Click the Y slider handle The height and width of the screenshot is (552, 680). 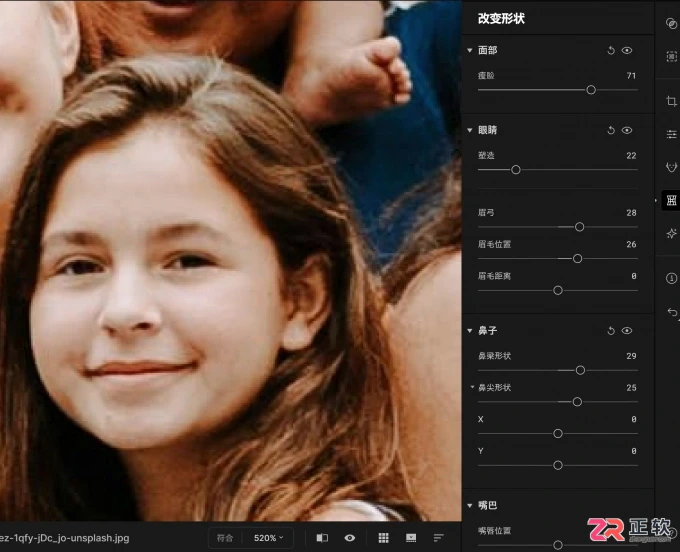tap(558, 465)
